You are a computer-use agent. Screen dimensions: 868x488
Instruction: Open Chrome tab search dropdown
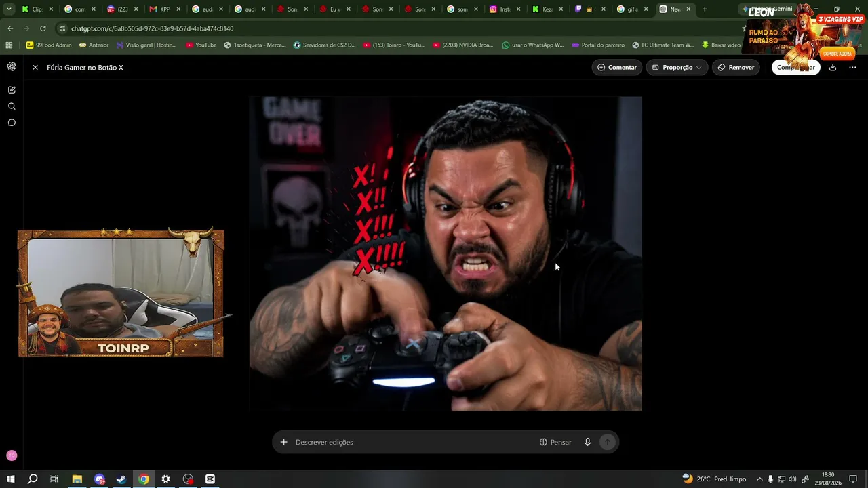pyautogui.click(x=9, y=9)
